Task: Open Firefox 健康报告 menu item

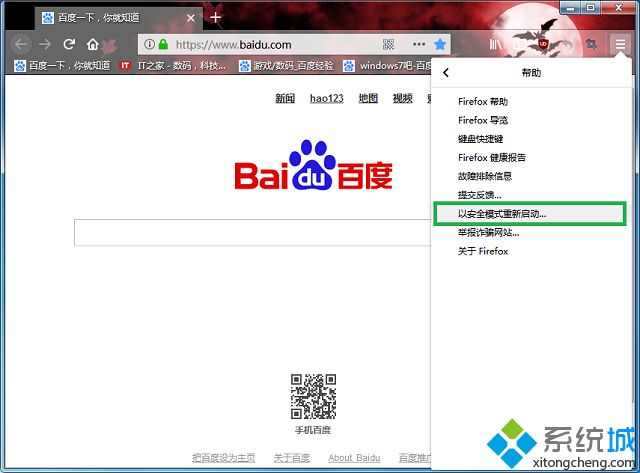Action: tap(531, 158)
